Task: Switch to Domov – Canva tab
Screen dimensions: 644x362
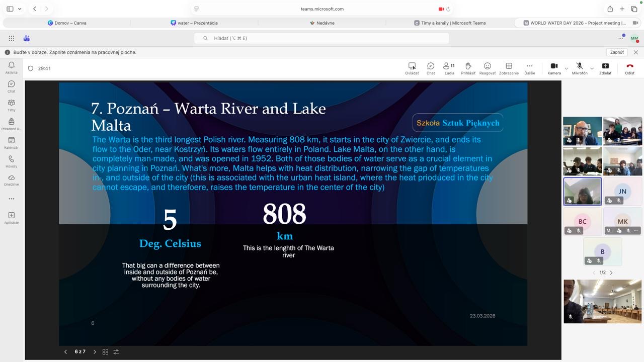Action: click(67, 23)
